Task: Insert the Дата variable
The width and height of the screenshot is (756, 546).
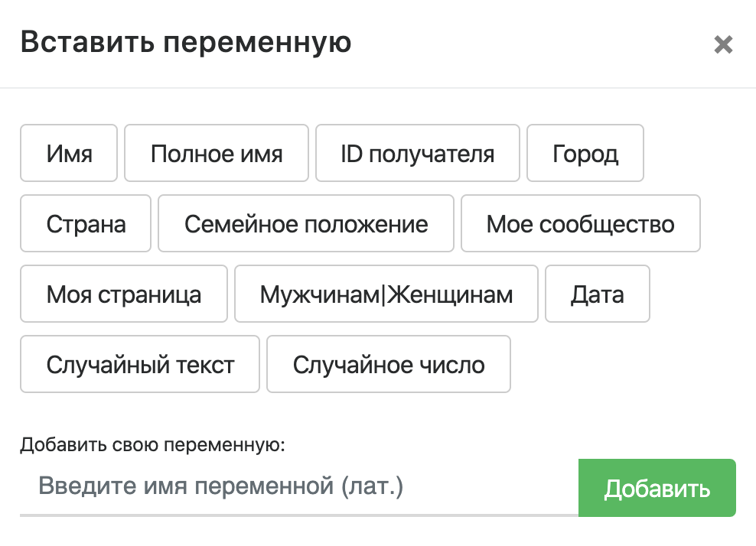Action: 598,294
